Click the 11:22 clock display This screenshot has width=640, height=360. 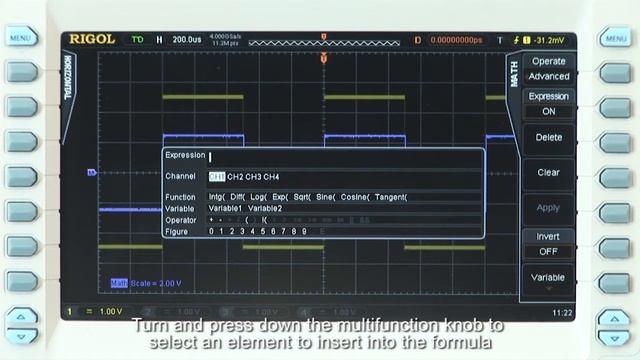coord(562,313)
